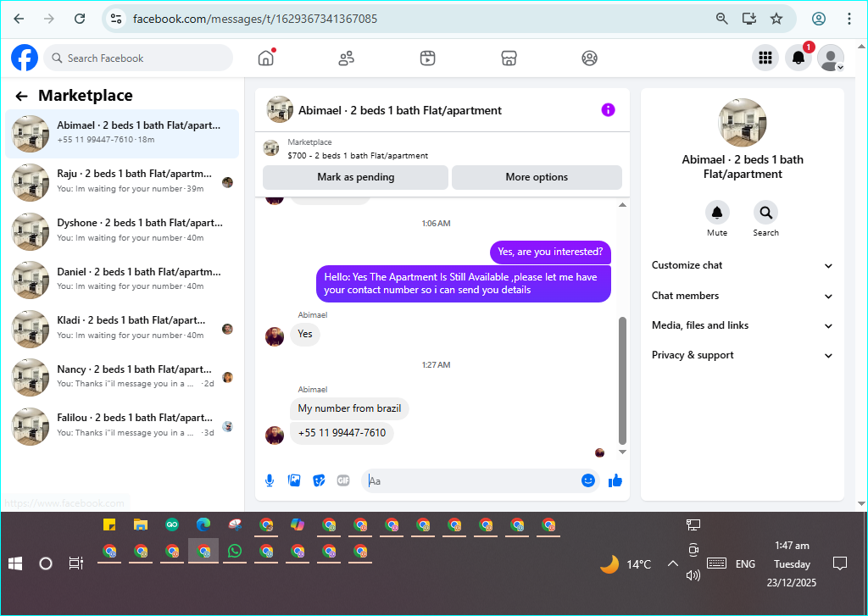
Task: Expand Chat members section
Action: (x=742, y=296)
